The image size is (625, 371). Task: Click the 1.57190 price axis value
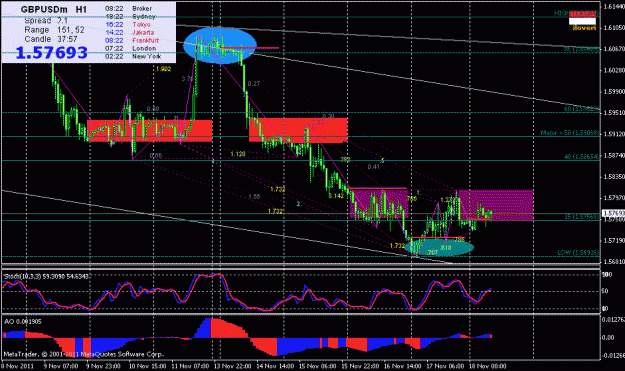pyautogui.click(x=614, y=240)
